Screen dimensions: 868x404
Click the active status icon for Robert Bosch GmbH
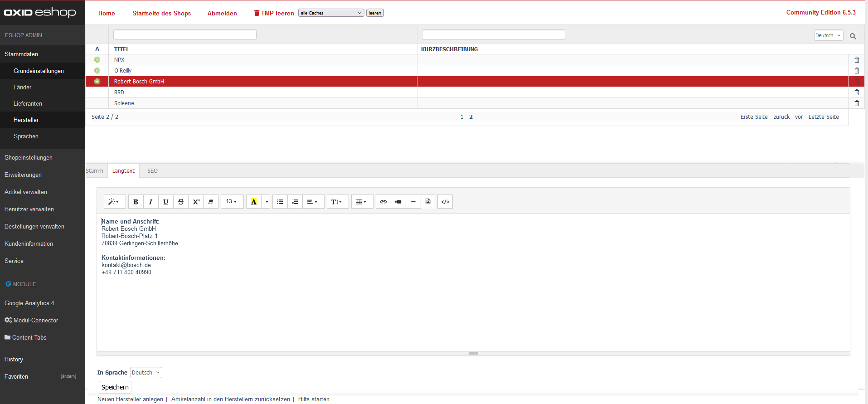[97, 82]
